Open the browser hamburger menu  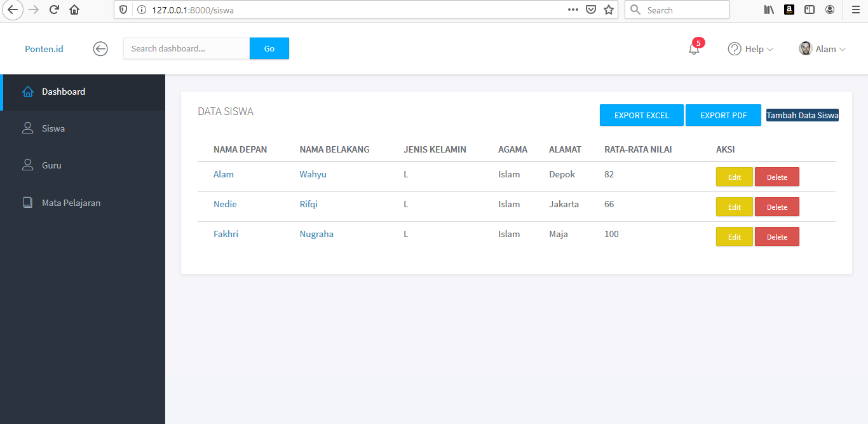pyautogui.click(x=855, y=10)
